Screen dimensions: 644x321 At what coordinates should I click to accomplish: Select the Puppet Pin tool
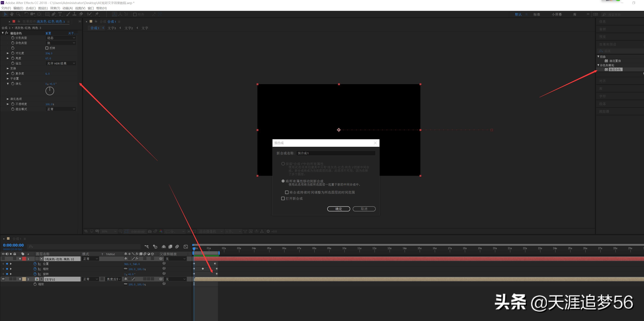pos(97,14)
